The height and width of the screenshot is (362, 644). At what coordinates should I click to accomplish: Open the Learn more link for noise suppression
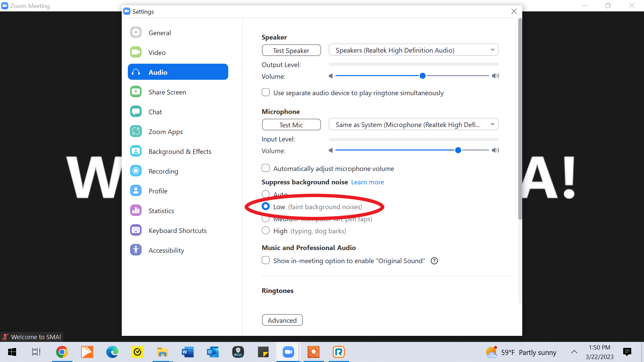click(x=368, y=182)
